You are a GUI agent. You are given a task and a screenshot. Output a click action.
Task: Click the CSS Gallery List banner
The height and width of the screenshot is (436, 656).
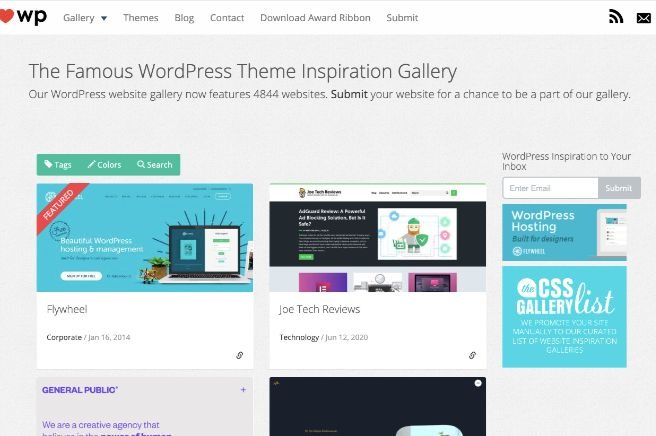click(x=564, y=317)
